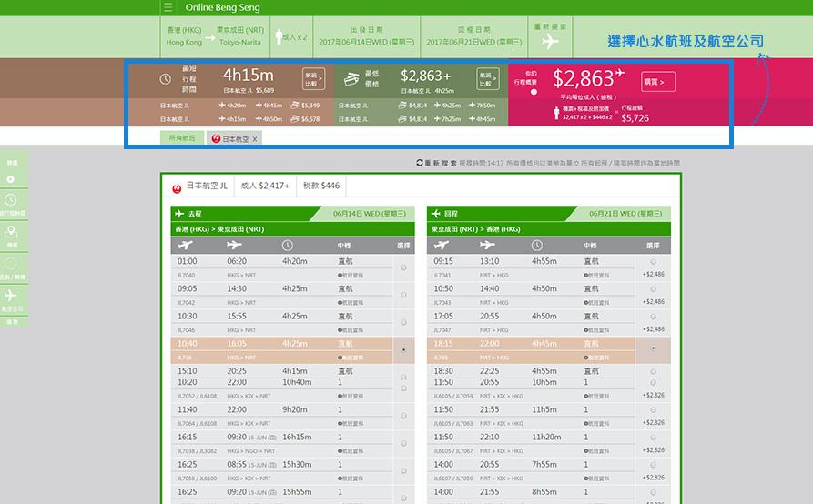Open return date 2017年06月21日 selector
The width and height of the screenshot is (813, 504).
pyautogui.click(x=474, y=36)
